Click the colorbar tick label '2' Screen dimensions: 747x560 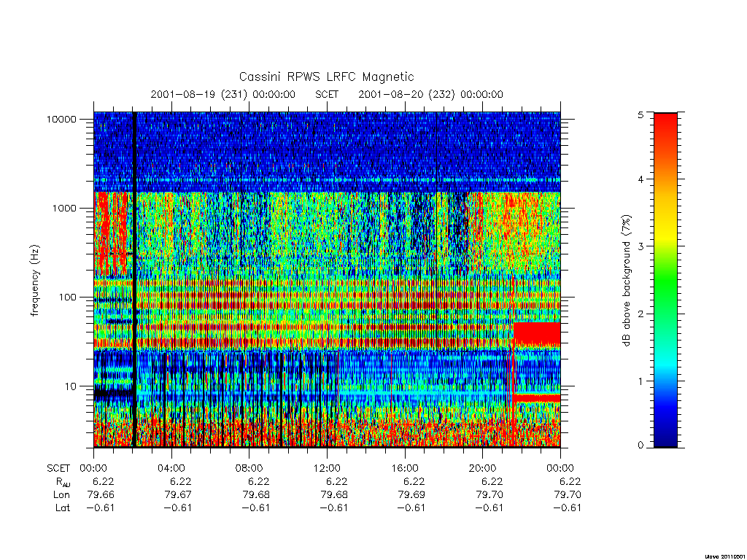click(640, 314)
